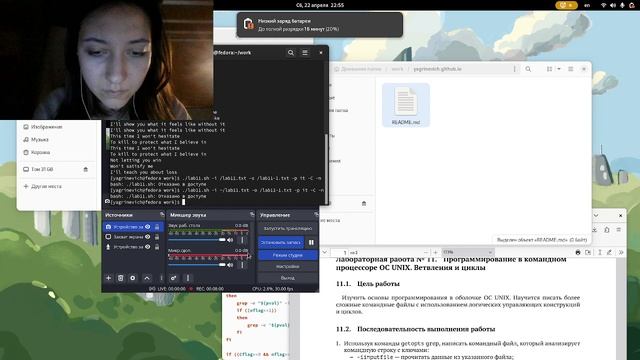Viewport: 640px width, 360px height.
Task: Add a new source in OBS Sources panel
Action: click(x=109, y=278)
